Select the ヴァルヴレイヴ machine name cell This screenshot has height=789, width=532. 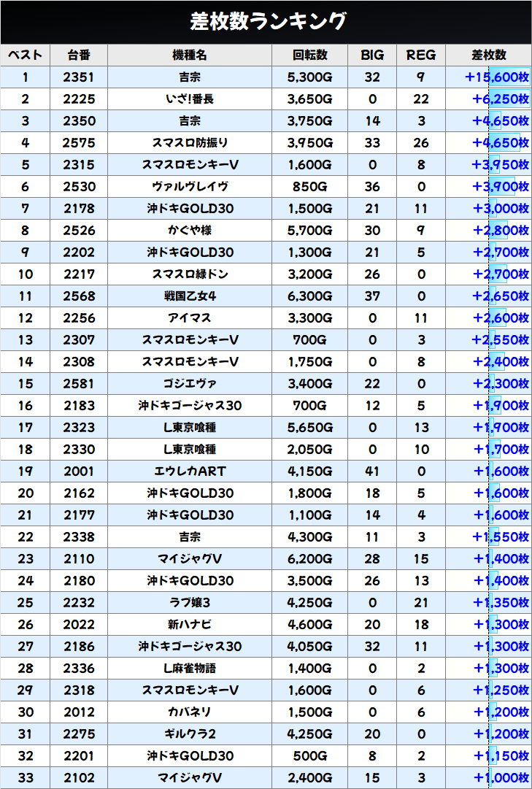(190, 187)
